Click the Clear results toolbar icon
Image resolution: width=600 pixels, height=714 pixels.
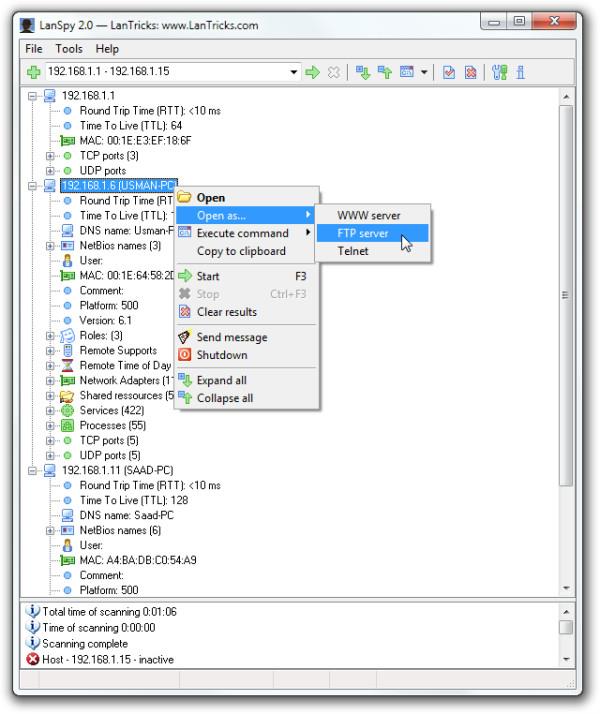point(471,72)
